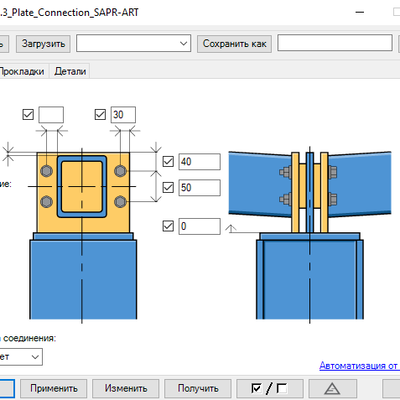Click the checkmark toggle all button
The image size is (400, 400).
tap(269, 388)
